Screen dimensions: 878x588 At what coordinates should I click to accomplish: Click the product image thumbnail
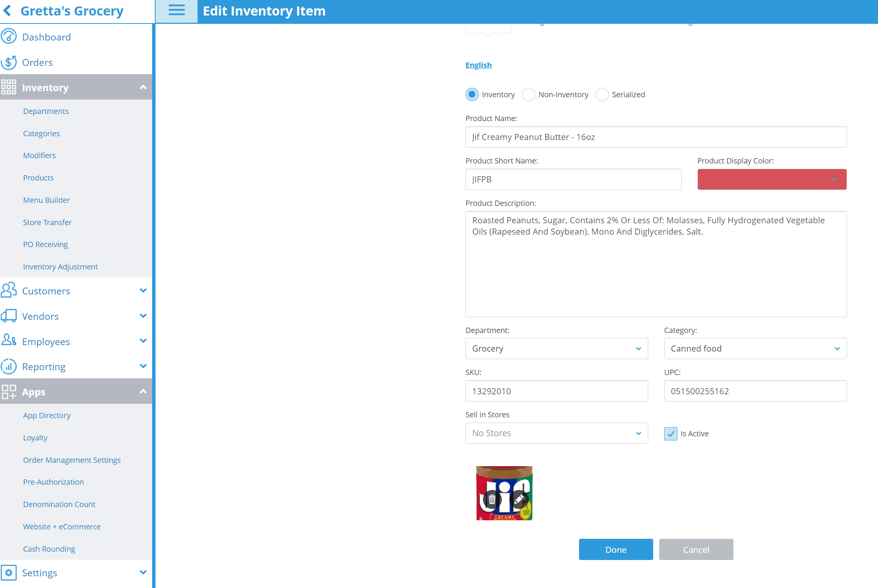[504, 493]
